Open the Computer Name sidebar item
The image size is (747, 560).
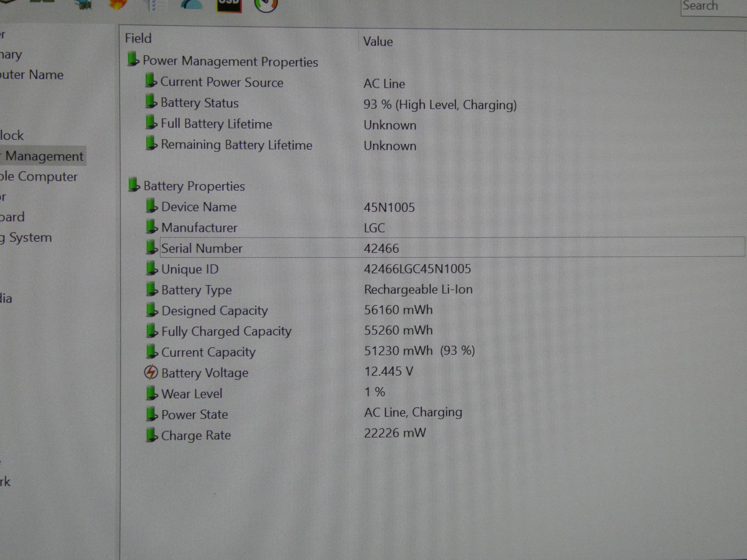click(x=31, y=75)
